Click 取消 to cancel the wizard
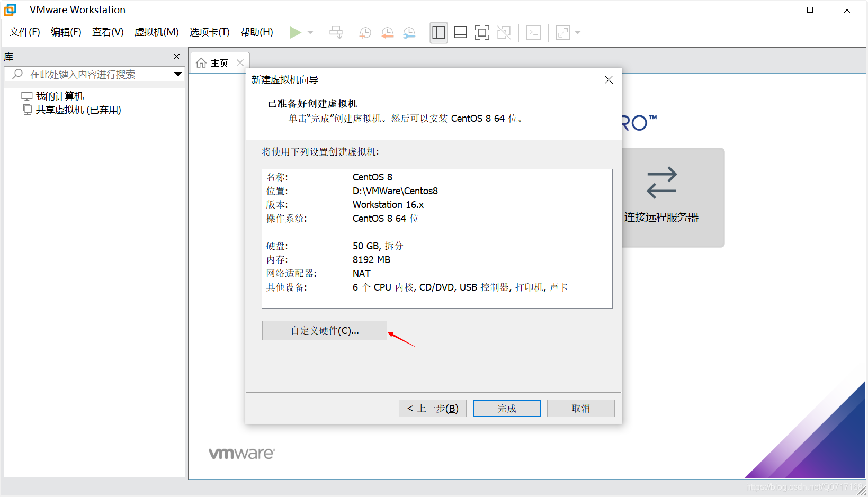This screenshot has width=868, height=497. point(581,409)
